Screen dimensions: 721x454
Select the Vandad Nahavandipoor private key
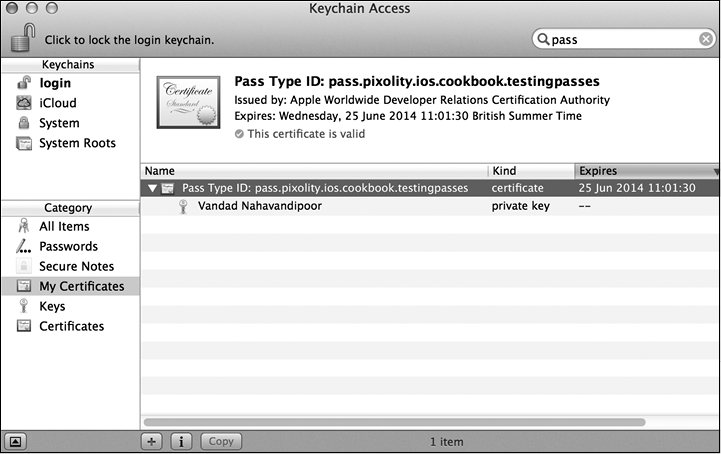(260, 207)
